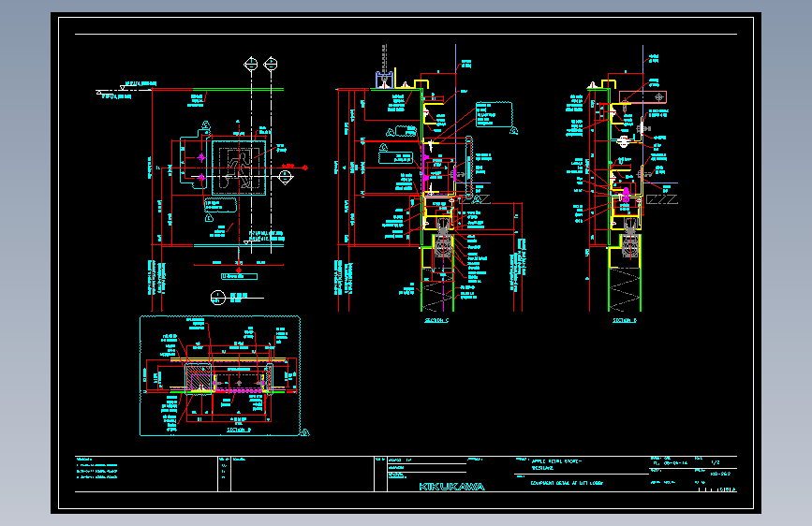Select the right grid bubble at top
Viewport: 812px width, 526px height.
(x=271, y=65)
